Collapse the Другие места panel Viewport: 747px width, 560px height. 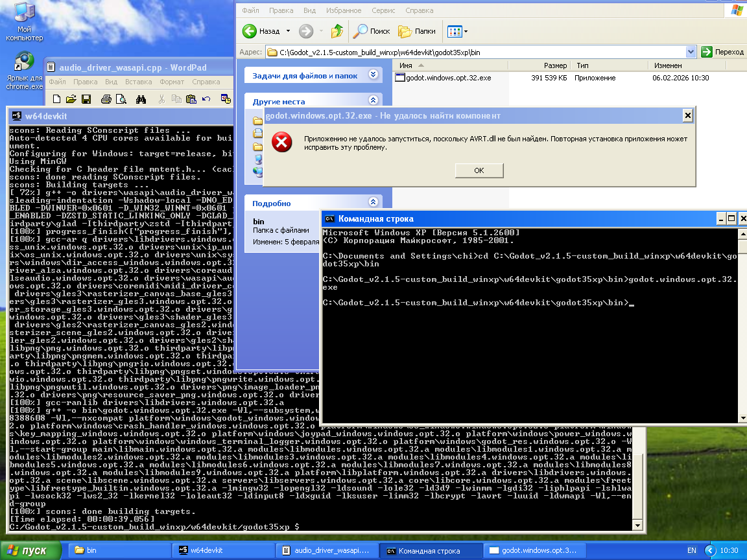coord(373,100)
